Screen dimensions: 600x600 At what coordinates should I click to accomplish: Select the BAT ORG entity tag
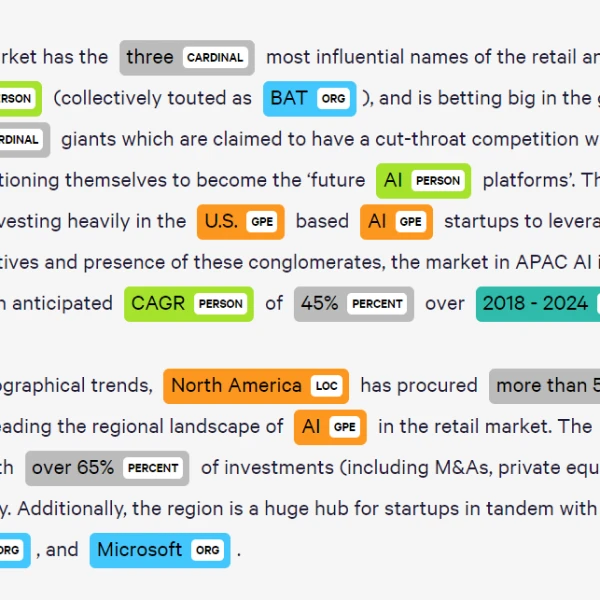(310, 99)
